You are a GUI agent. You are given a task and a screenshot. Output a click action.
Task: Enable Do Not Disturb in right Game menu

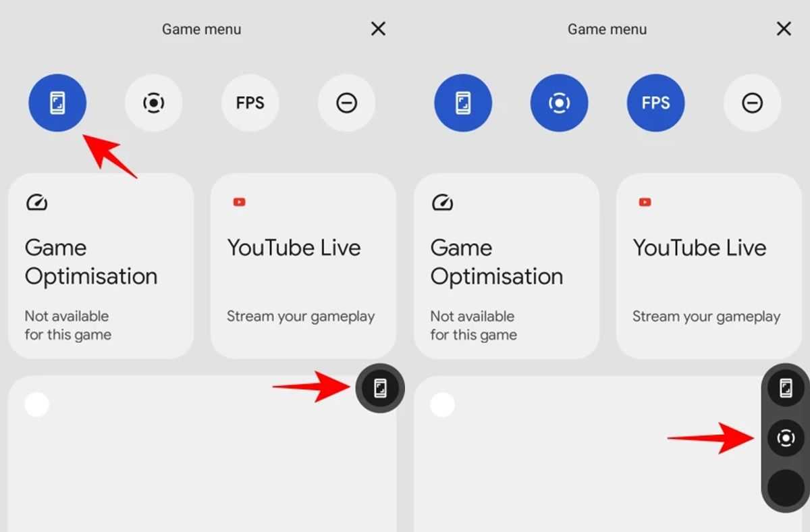click(752, 103)
